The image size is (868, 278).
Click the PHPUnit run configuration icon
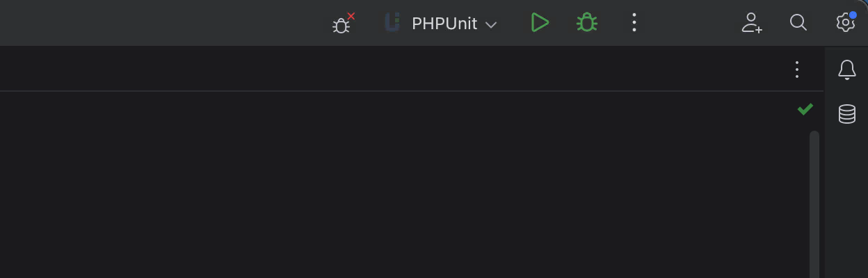pyautogui.click(x=393, y=23)
